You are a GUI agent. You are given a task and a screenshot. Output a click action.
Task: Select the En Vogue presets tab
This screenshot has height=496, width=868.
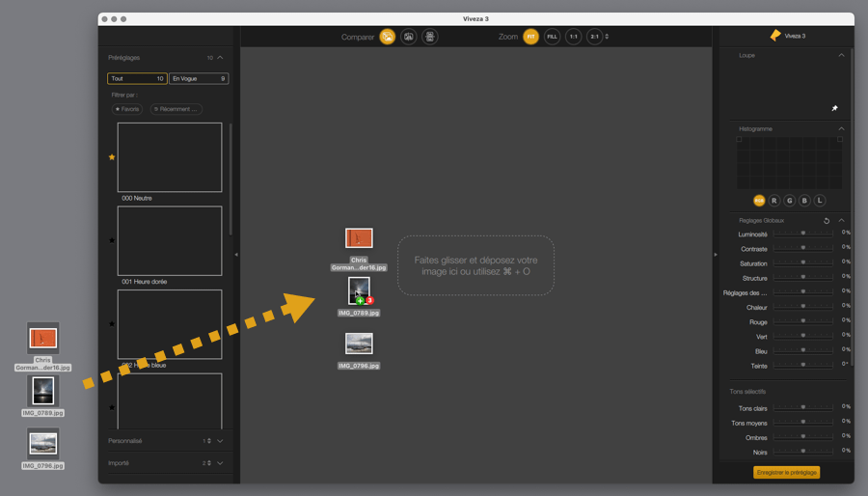click(199, 78)
